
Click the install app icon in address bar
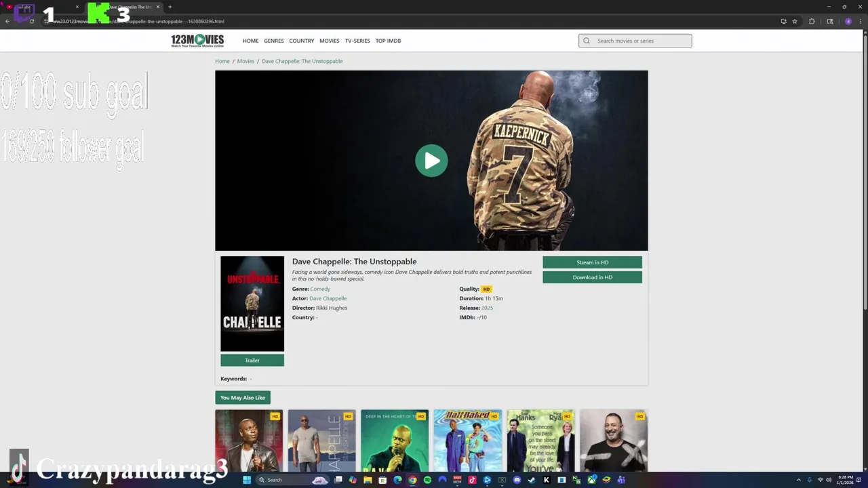click(783, 21)
